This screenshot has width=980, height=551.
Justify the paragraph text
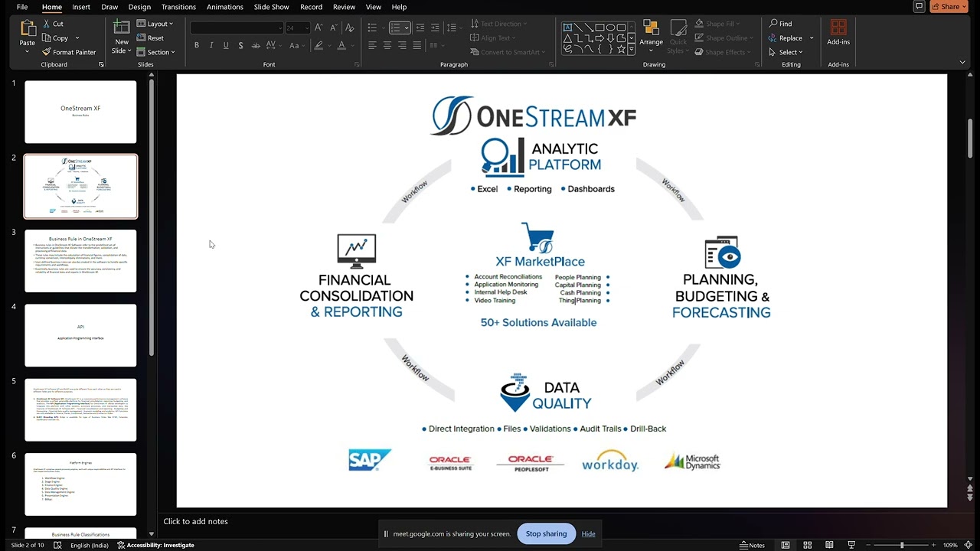[416, 45]
